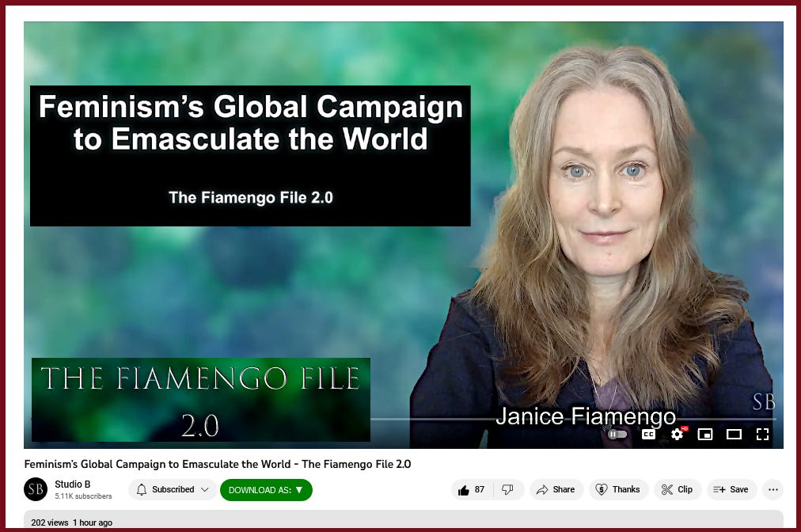This screenshot has width=801, height=532.
Task: Open the Studio B channel avatar
Action: tap(36, 489)
